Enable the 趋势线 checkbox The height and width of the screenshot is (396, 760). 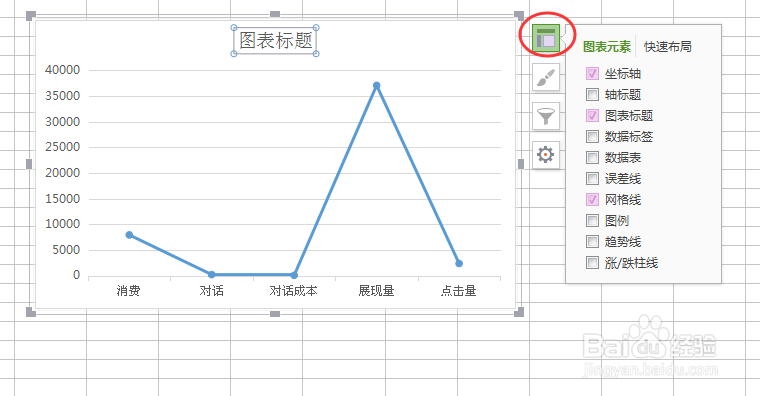592,241
